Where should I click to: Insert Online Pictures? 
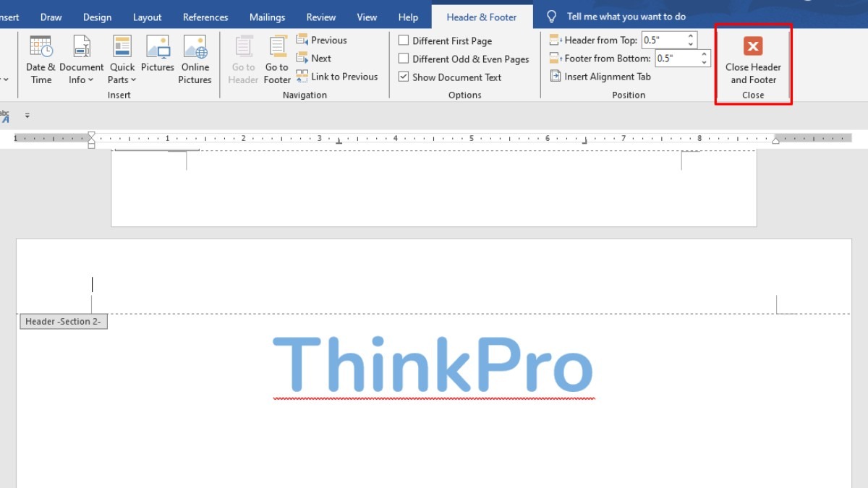(195, 59)
